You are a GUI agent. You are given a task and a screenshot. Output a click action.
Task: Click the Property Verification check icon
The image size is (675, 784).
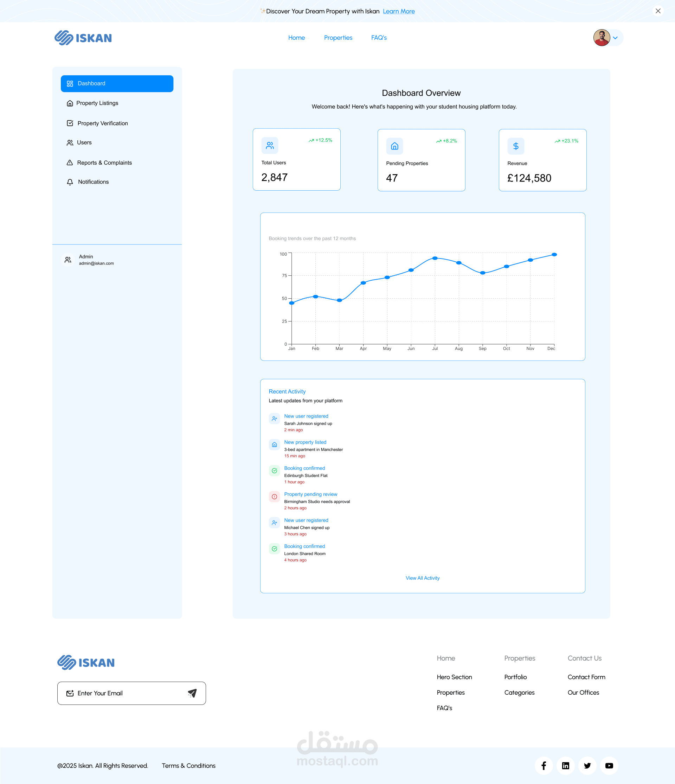point(70,123)
